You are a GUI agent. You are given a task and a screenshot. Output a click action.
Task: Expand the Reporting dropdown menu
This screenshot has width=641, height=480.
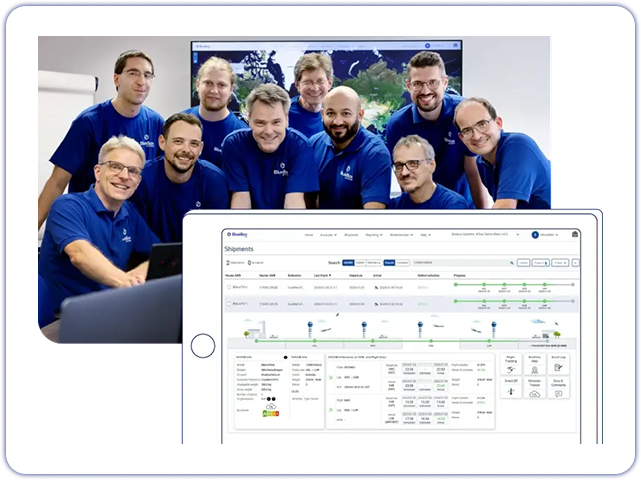(x=375, y=234)
